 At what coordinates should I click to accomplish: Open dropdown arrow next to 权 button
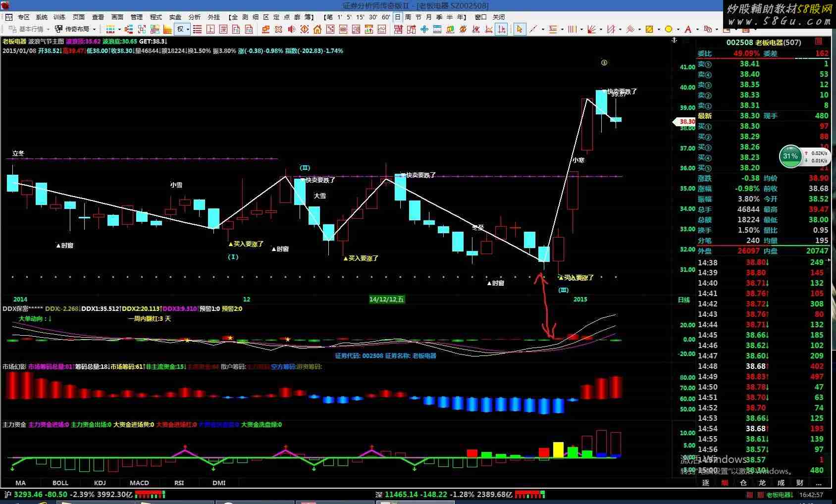tap(188, 29)
